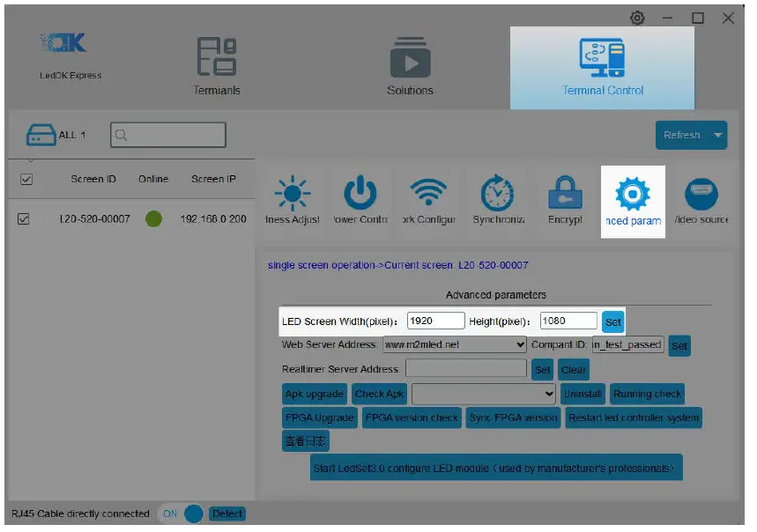
Task: Expand the Refresh dropdown arrow
Action: click(x=718, y=135)
